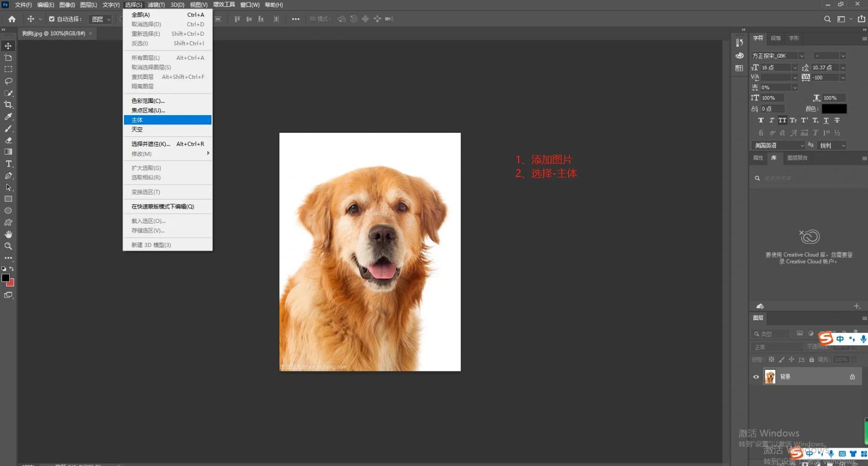Toggle Faux Bold text style button
The height and width of the screenshot is (466, 868).
point(761,121)
